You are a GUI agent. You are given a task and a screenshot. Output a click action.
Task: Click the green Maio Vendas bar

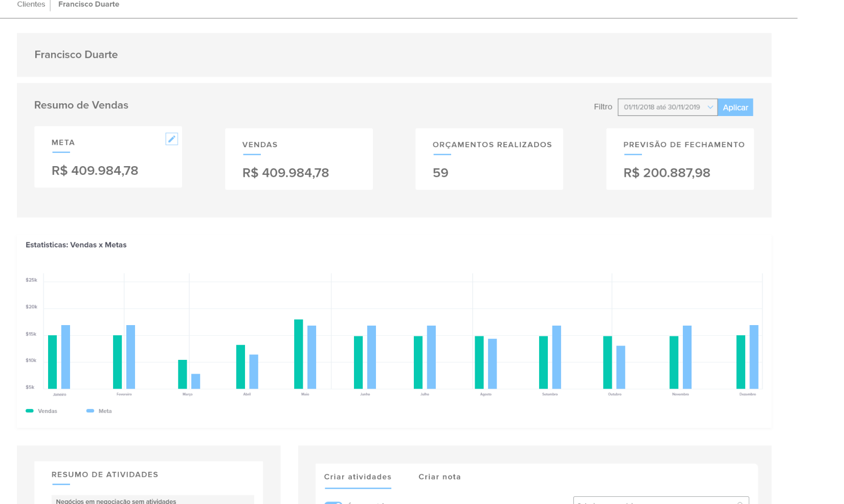click(x=298, y=354)
